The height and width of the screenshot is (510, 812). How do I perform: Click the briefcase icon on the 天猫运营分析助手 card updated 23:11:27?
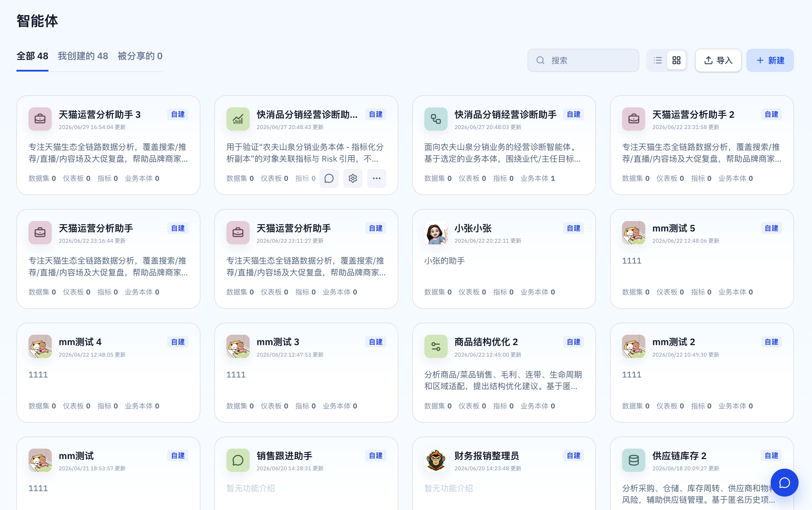click(x=238, y=233)
